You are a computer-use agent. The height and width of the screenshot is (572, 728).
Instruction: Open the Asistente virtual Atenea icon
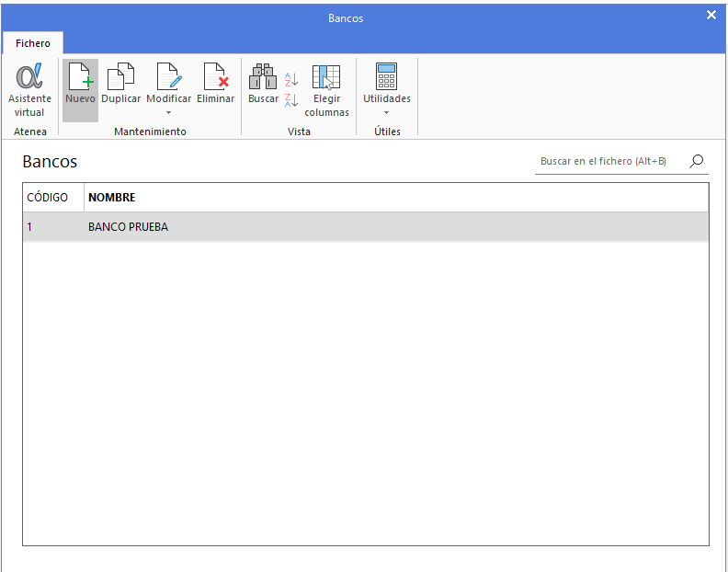(x=29, y=90)
